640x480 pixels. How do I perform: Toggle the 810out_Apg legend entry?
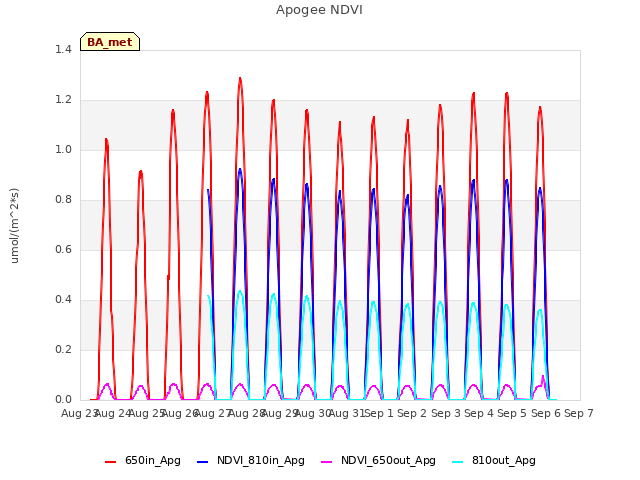point(494,460)
